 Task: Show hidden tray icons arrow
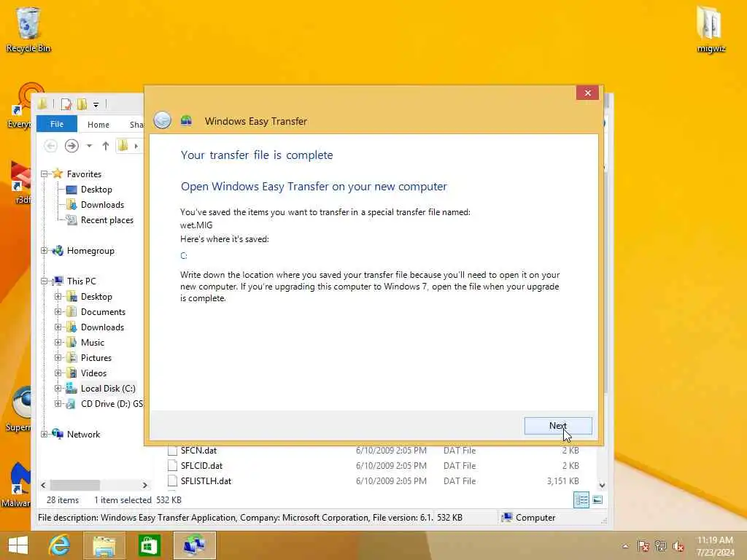pyautogui.click(x=625, y=546)
